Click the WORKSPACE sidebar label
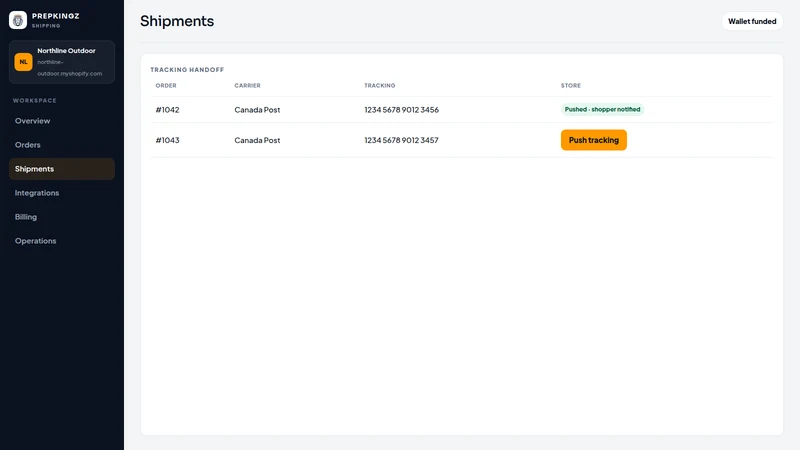The height and width of the screenshot is (450, 800). click(x=35, y=101)
